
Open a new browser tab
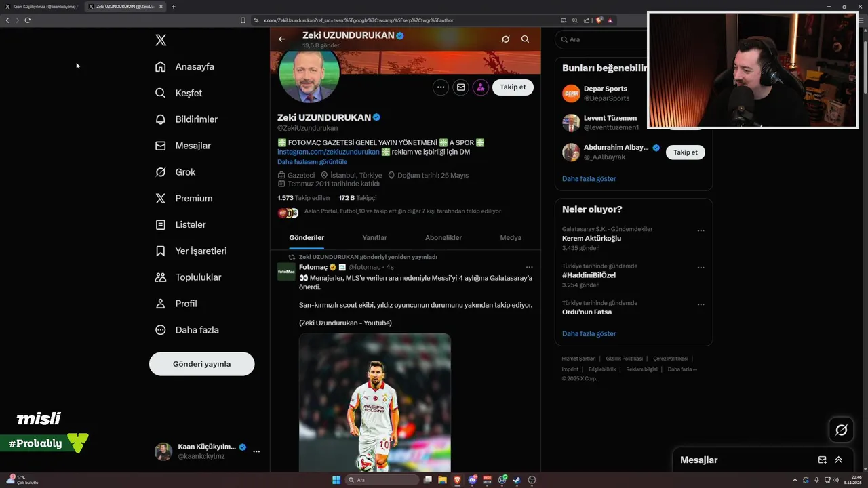(174, 7)
